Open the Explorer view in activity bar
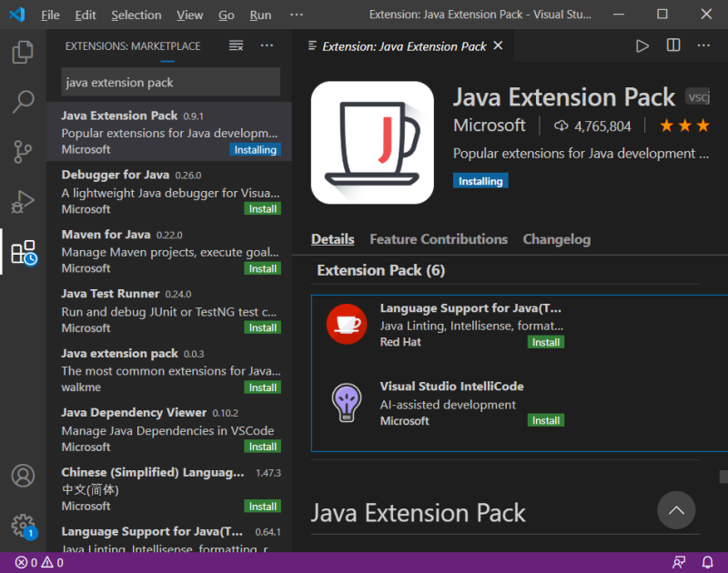Screen dimensions: 728x573 click(23, 52)
